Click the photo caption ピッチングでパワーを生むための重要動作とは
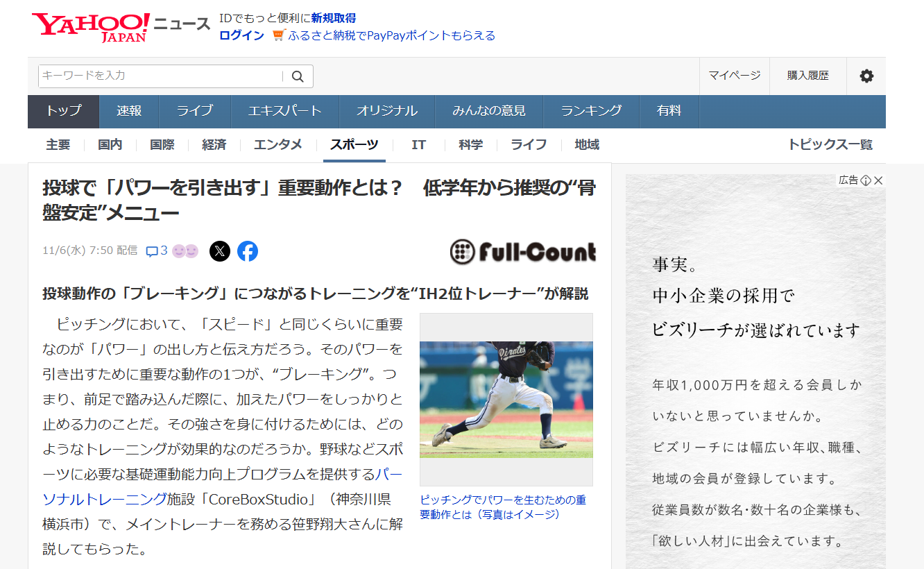This screenshot has width=924, height=569. point(504,507)
